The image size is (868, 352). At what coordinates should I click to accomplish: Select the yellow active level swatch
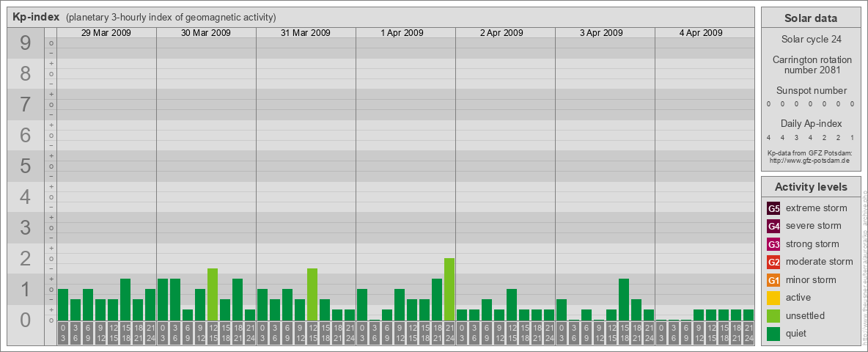(x=773, y=298)
